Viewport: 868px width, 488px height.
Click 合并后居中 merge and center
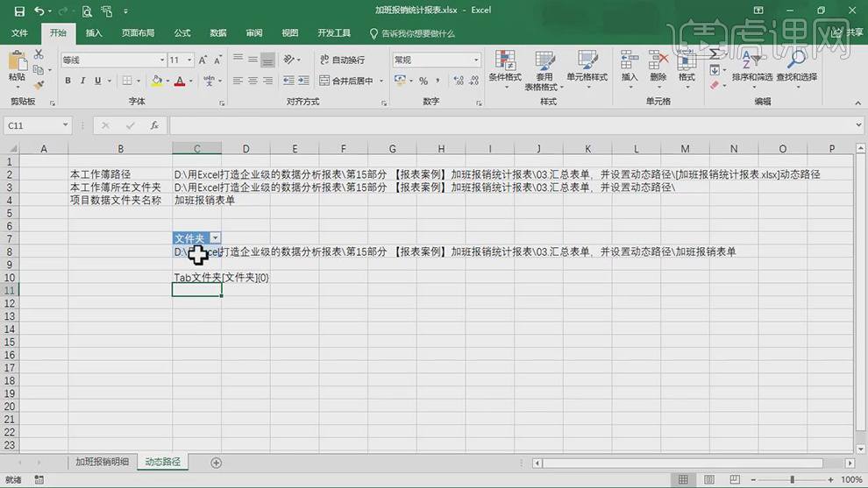pyautogui.click(x=346, y=81)
